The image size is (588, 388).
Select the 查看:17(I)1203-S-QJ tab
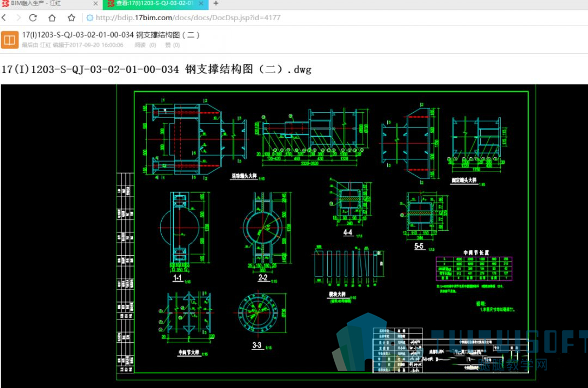[x=155, y=4]
